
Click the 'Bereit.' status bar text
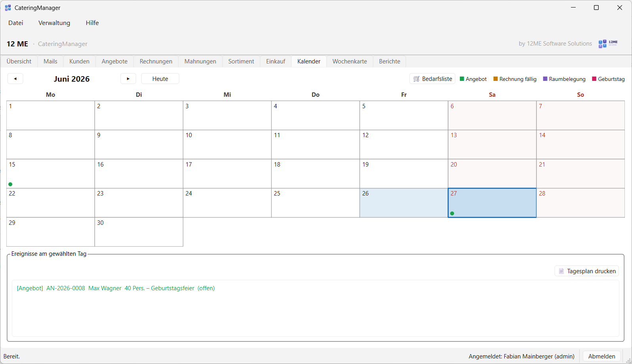12,356
